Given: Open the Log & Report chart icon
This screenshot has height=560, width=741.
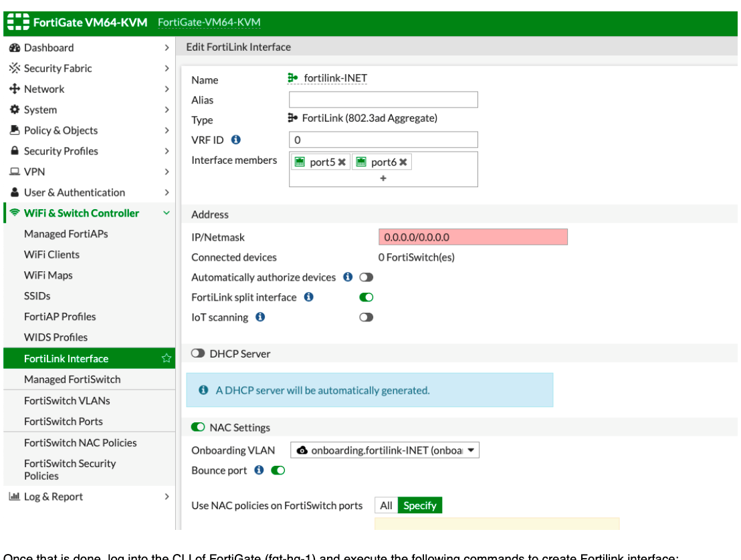Looking at the screenshot, I should pyautogui.click(x=15, y=497).
